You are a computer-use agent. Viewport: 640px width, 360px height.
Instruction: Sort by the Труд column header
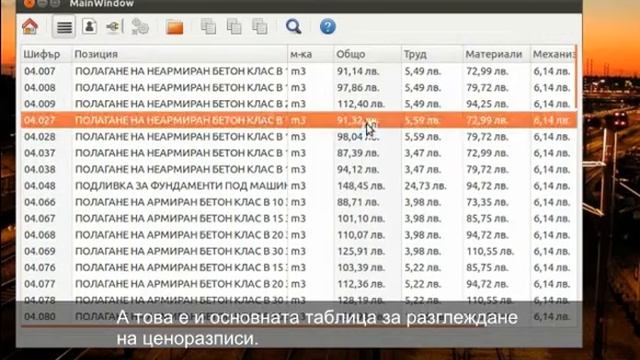(432, 54)
